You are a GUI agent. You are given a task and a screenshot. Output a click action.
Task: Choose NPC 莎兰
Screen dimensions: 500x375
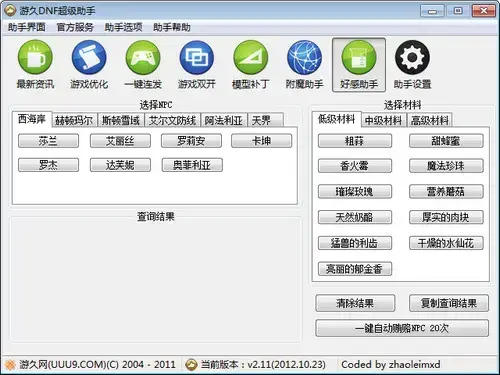point(48,141)
